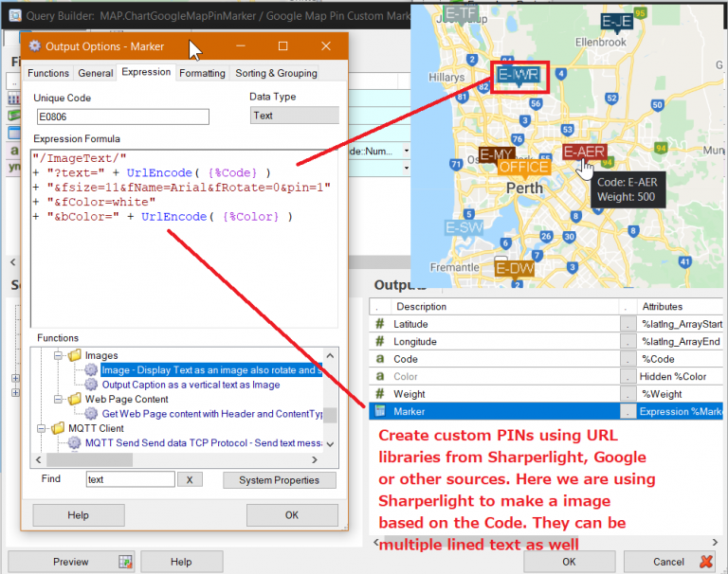Cancel the Query Builder window

pos(670,562)
